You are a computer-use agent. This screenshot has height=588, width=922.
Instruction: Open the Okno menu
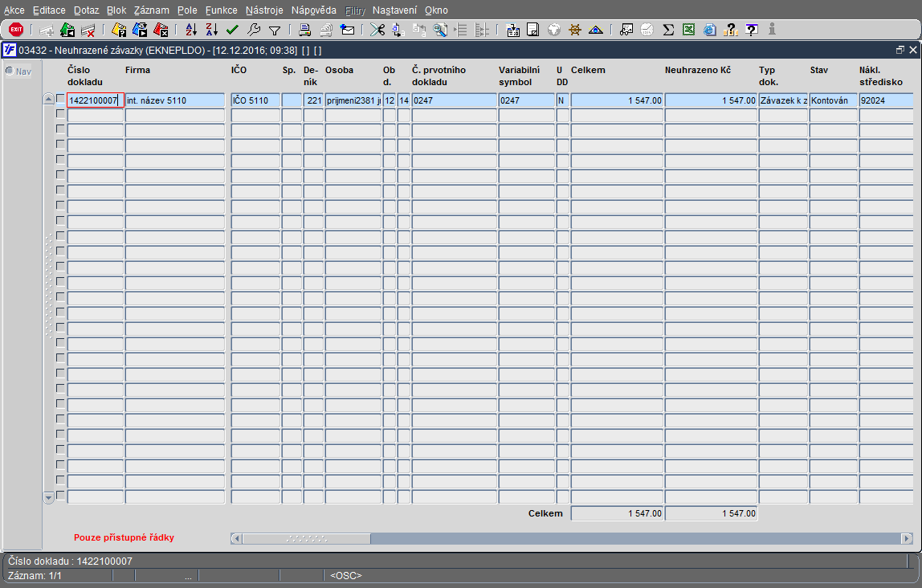pos(436,10)
